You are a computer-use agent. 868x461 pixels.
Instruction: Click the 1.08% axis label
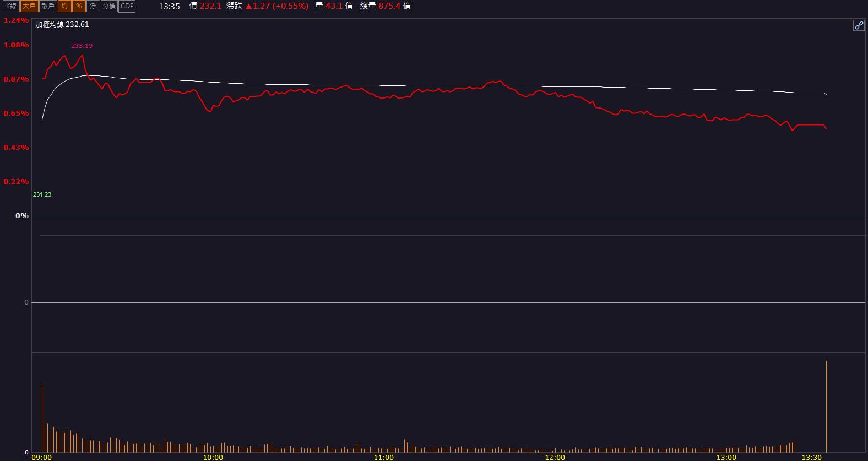click(16, 45)
